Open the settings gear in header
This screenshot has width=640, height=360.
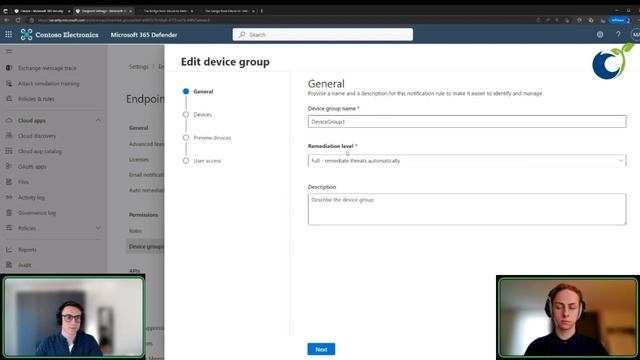pyautogui.click(x=600, y=35)
